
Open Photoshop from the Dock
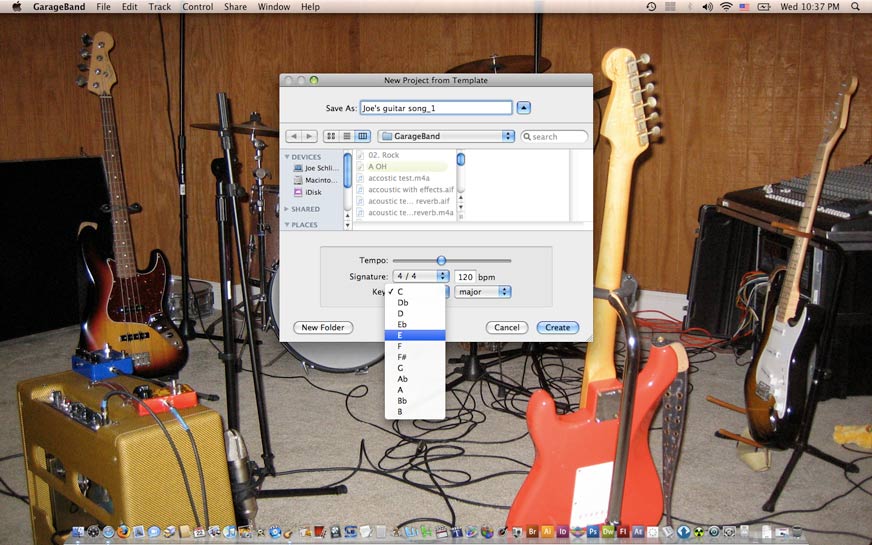pos(593,532)
